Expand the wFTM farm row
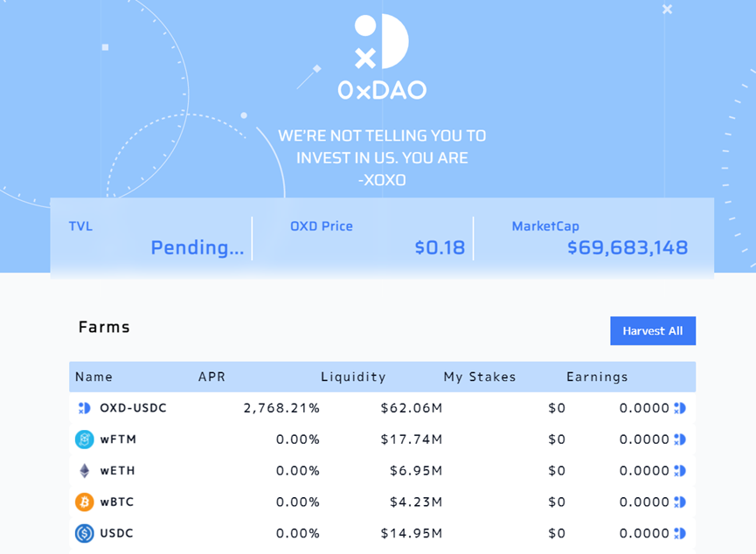 (118, 440)
